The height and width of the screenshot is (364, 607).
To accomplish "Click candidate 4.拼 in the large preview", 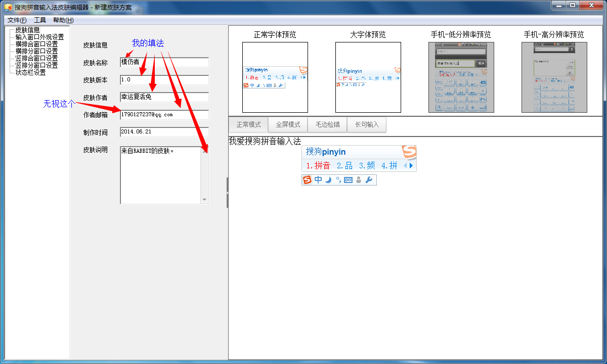I will (x=389, y=165).
